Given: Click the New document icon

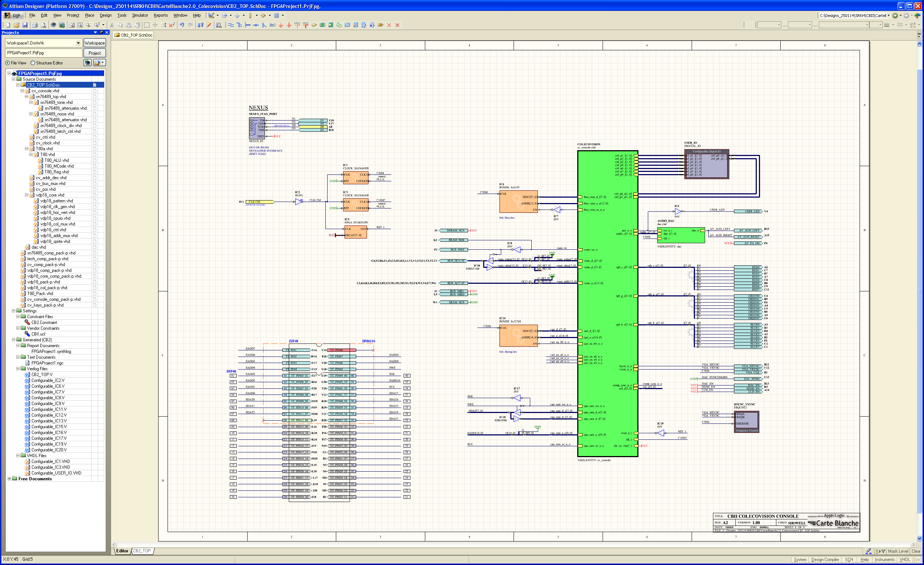Looking at the screenshot, I should 8,25.
